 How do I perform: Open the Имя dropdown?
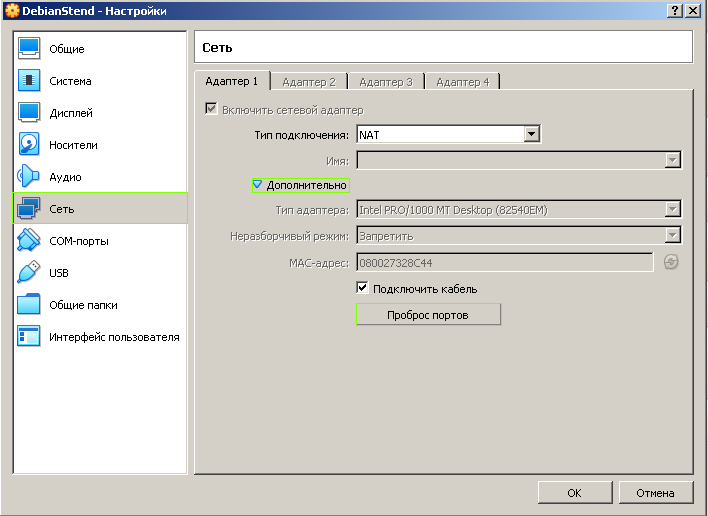click(519, 160)
